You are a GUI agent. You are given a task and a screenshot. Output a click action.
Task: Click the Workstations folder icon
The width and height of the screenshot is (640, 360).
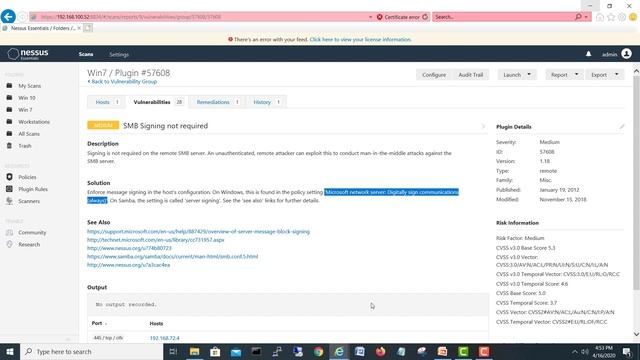[x=9, y=122]
